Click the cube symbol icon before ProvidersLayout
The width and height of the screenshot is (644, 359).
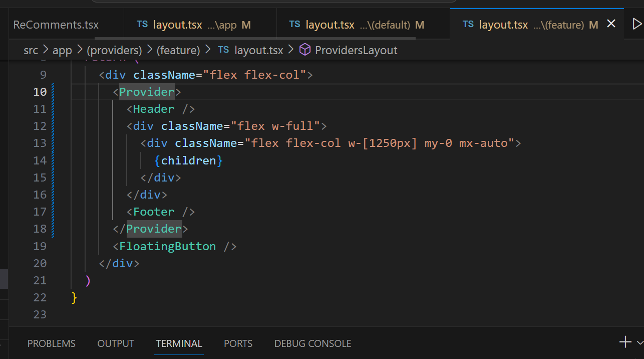click(304, 50)
